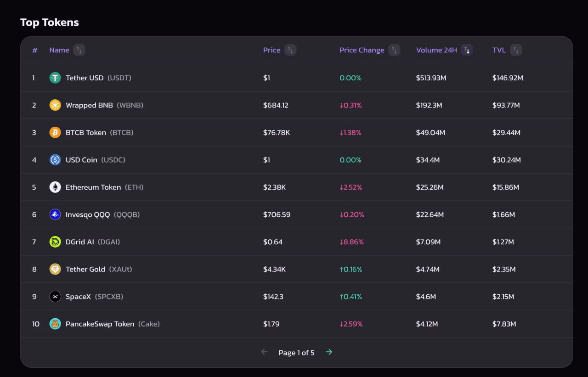This screenshot has width=588, height=377.
Task: Click the $4.34K Tether Gold price
Action: pos(274,269)
